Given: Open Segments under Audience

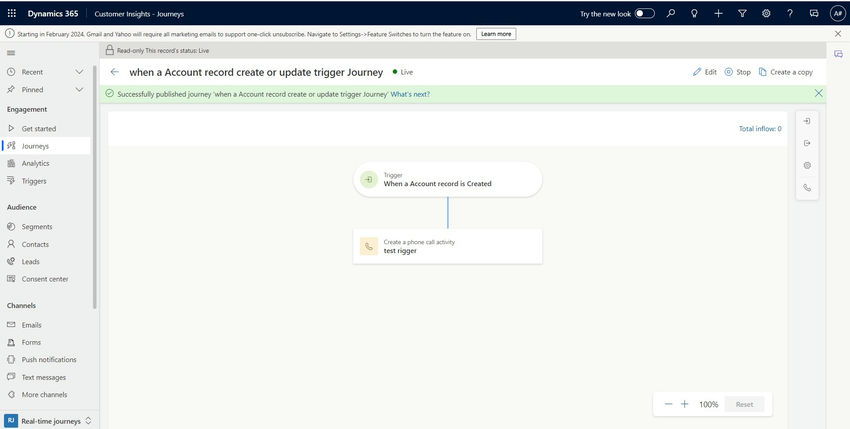Looking at the screenshot, I should (x=46, y=227).
